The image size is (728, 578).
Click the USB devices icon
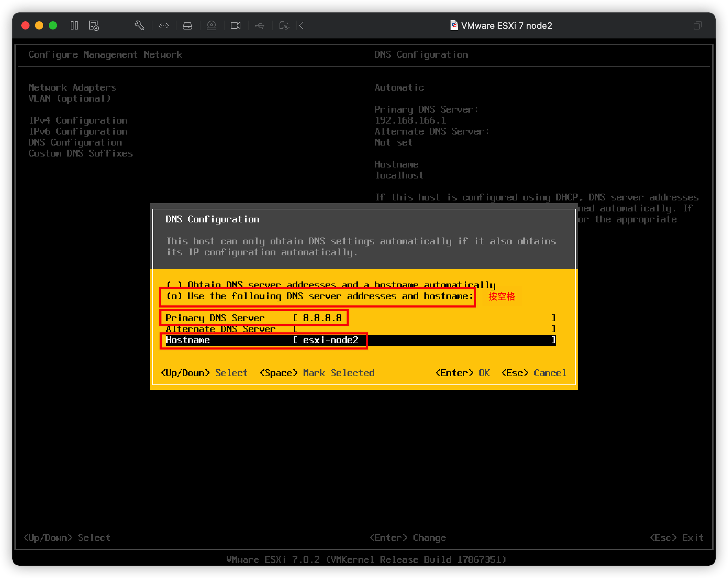[259, 25]
